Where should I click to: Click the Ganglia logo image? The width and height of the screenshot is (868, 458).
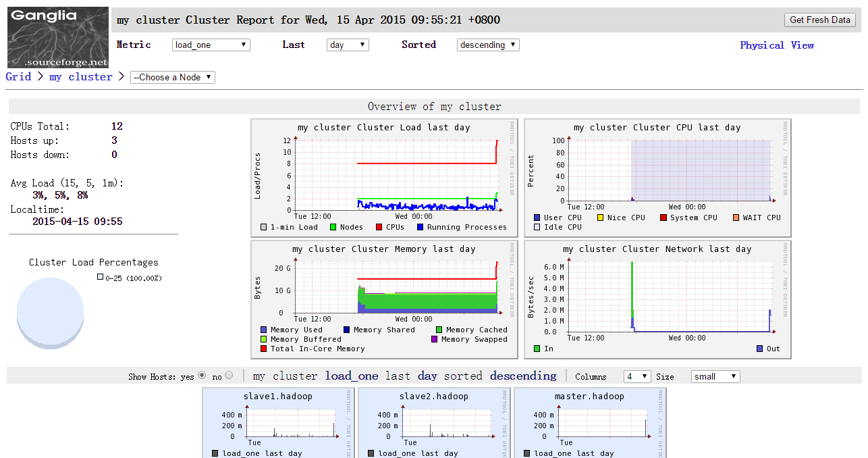pyautogui.click(x=58, y=37)
